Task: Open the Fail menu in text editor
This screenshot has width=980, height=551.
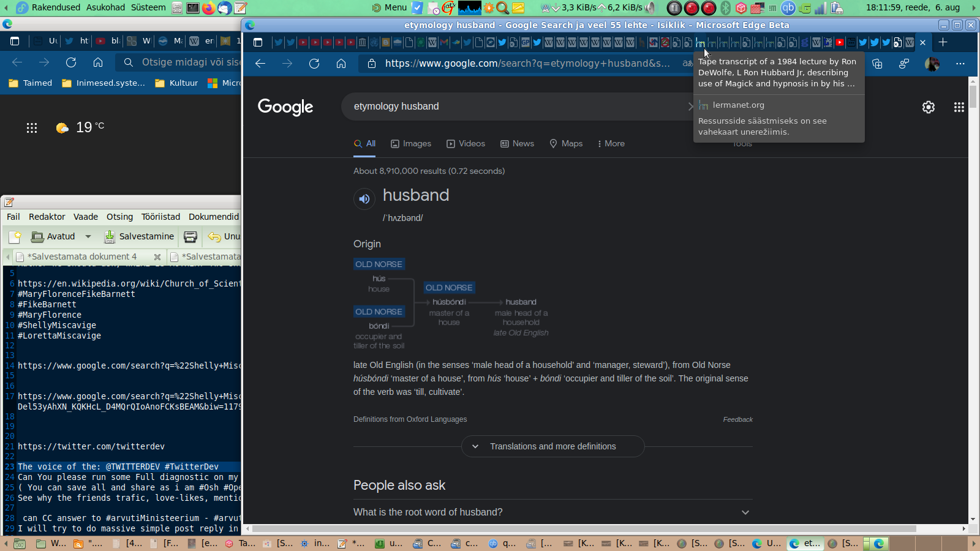Action: click(x=13, y=217)
